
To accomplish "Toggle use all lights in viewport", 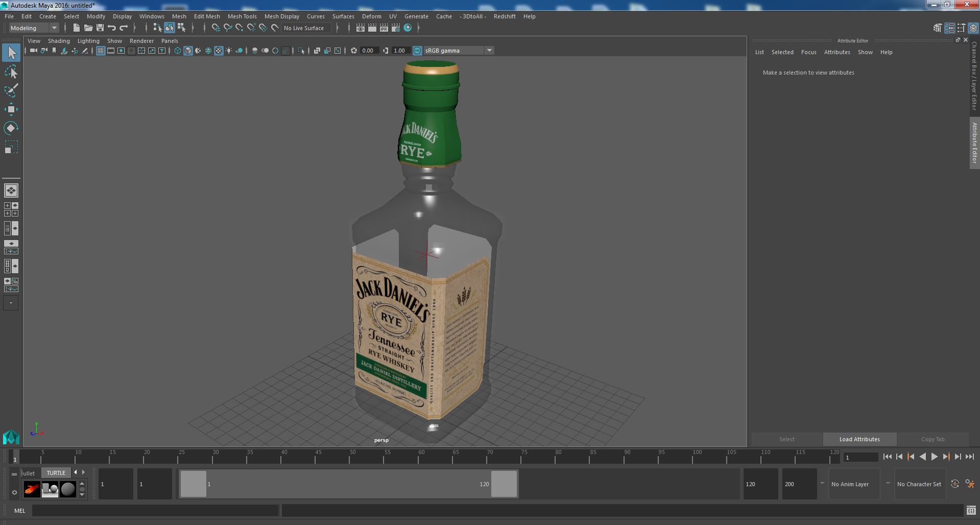I will tap(229, 51).
